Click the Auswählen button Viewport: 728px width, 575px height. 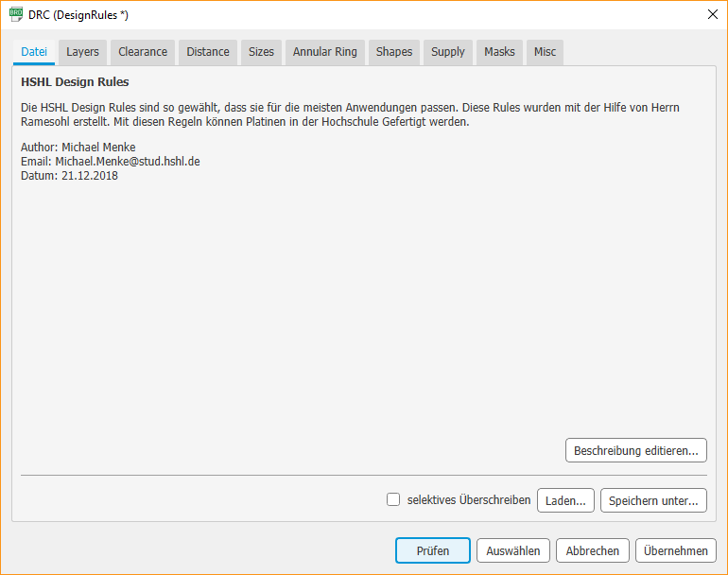(x=514, y=550)
